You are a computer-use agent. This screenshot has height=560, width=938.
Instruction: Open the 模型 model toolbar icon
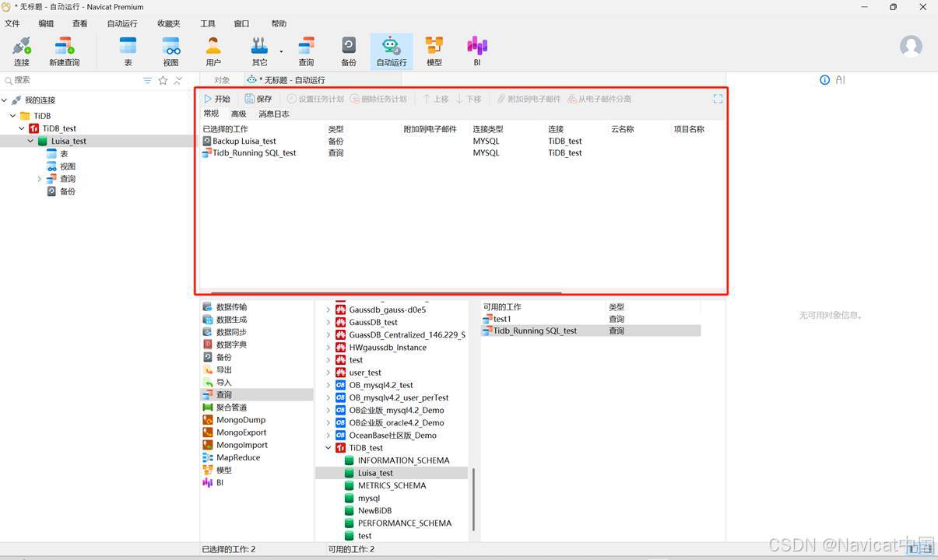pyautogui.click(x=434, y=51)
